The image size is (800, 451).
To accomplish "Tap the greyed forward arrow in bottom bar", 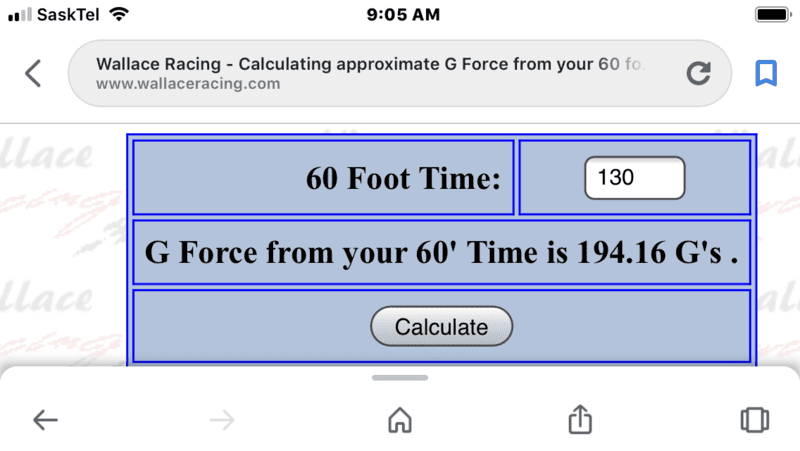I will click(222, 420).
